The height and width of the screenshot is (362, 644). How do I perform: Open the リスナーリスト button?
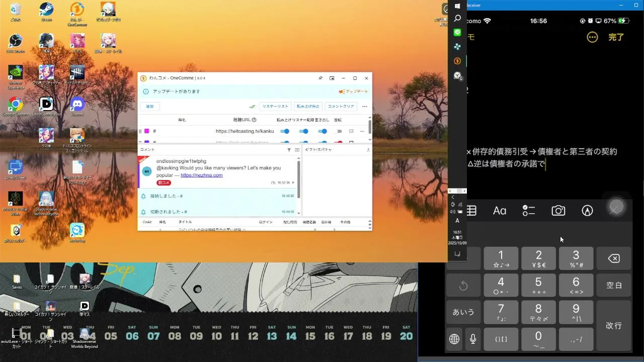pyautogui.click(x=275, y=107)
